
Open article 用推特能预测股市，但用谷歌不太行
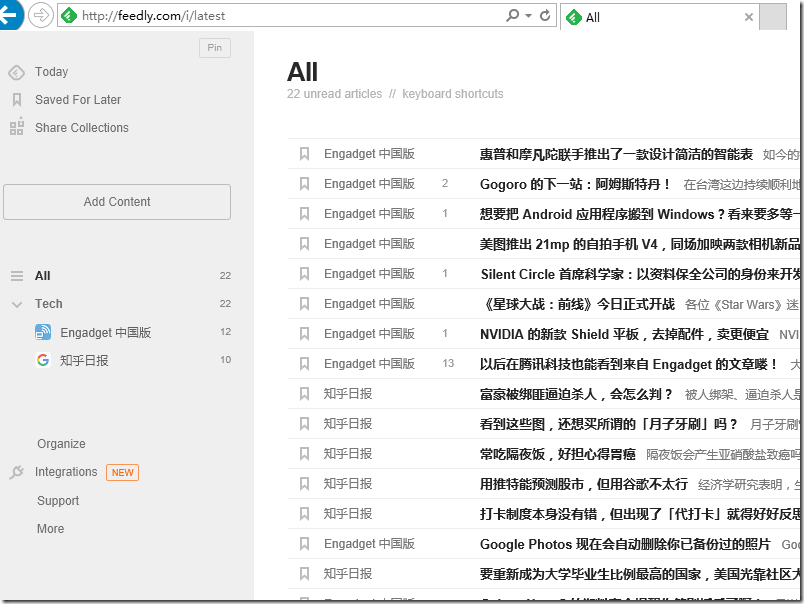[x=584, y=484]
